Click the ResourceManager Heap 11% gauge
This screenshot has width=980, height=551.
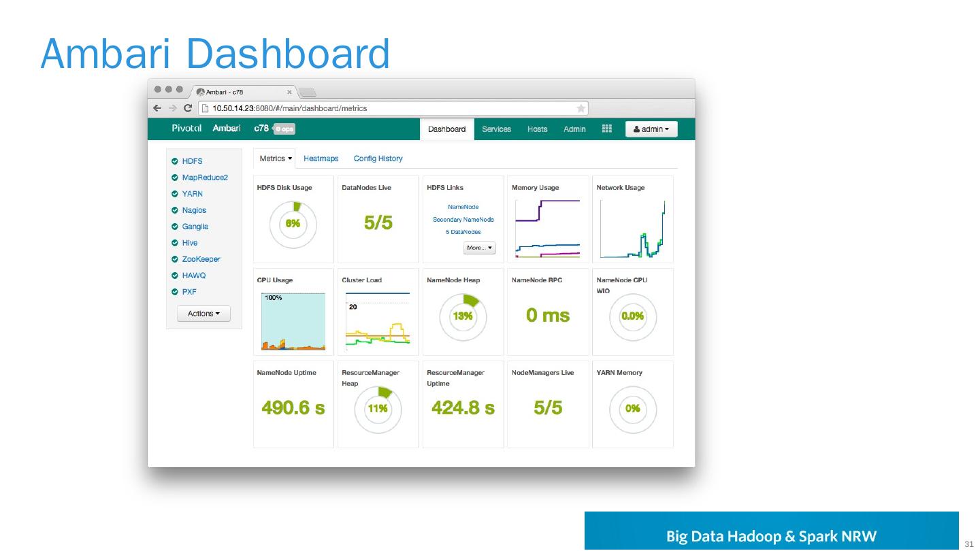pyautogui.click(x=378, y=409)
